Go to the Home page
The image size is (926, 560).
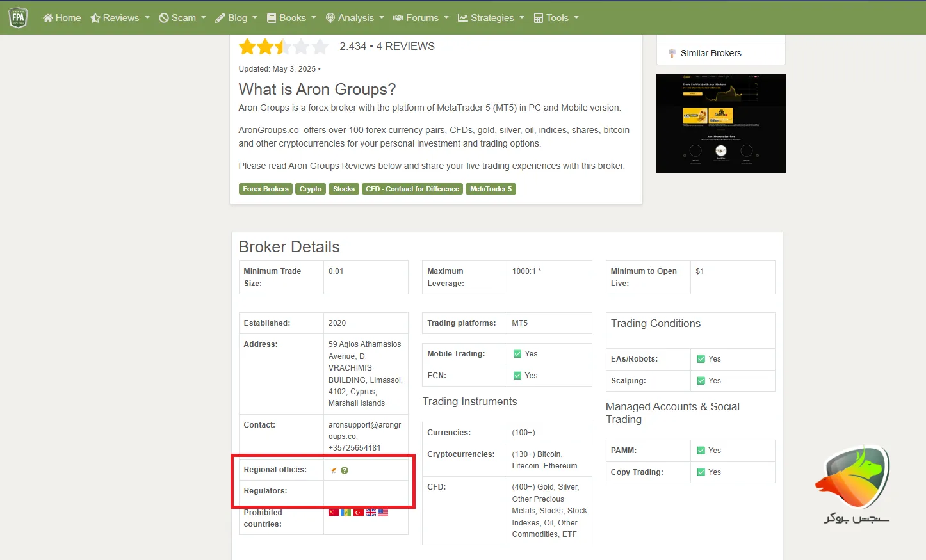point(62,18)
